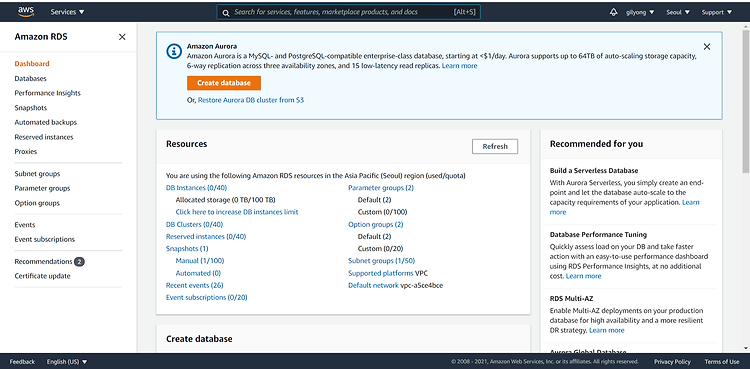Expand the gilyong account menu
The width and height of the screenshot is (750, 369).
[x=640, y=12]
